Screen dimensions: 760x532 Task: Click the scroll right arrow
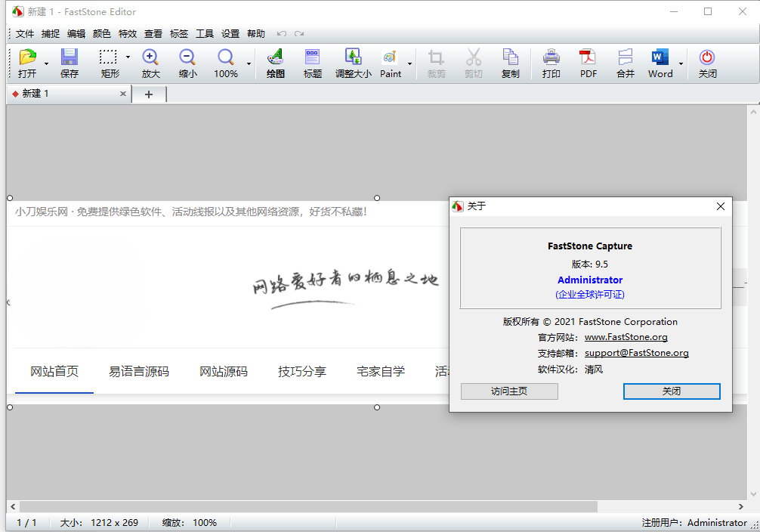pyautogui.click(x=740, y=507)
